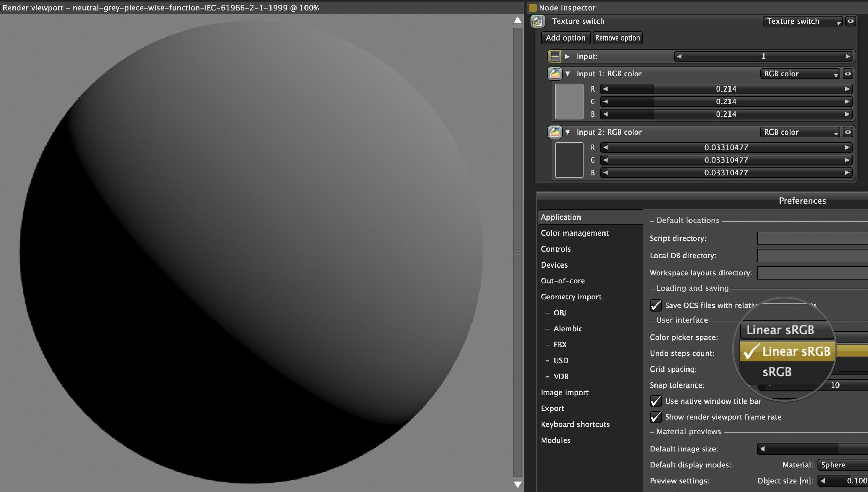Click the Input 1 RGB color node icon

554,74
